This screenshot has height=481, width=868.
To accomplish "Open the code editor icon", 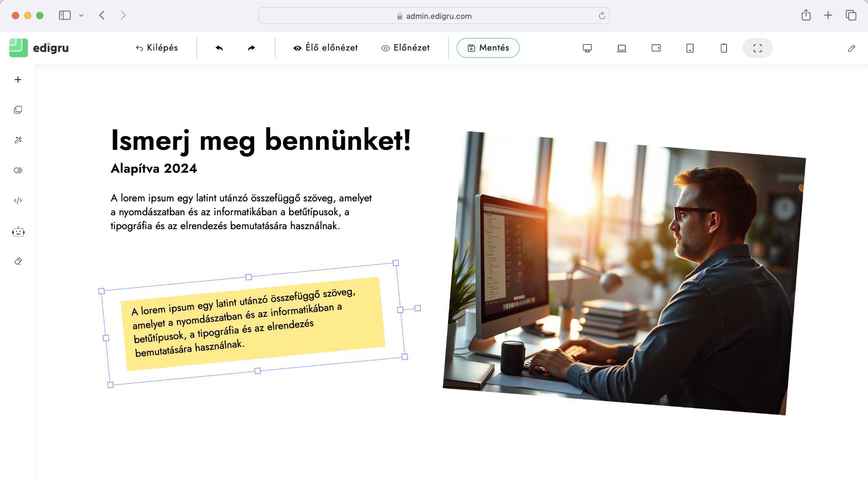I will [18, 200].
